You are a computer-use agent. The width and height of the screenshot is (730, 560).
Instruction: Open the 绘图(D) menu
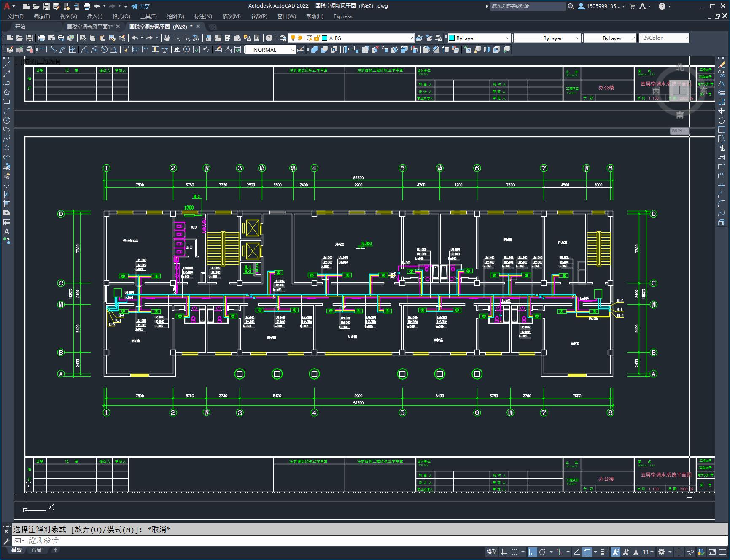pyautogui.click(x=175, y=16)
